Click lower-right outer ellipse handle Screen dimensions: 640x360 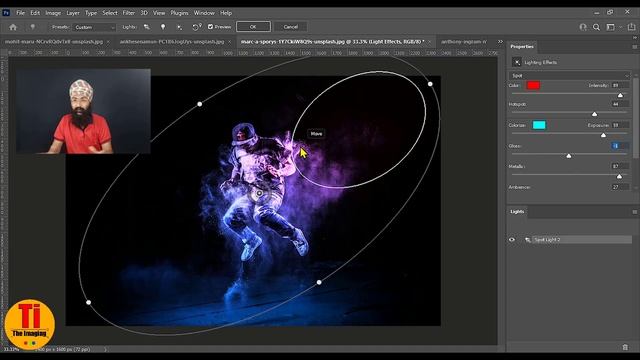click(x=319, y=282)
